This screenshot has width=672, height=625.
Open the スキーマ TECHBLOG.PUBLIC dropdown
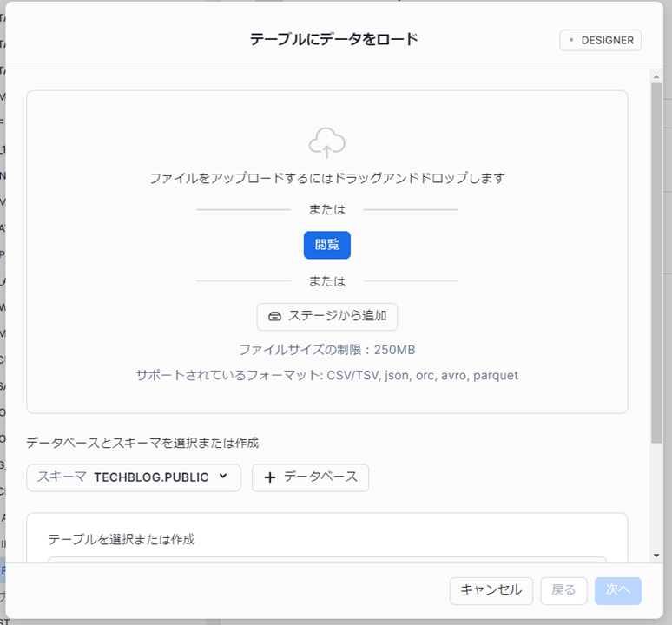click(x=134, y=477)
